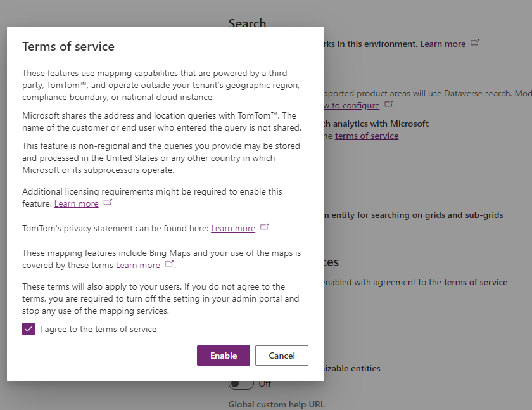
Task: Open TomTom's privacy statement Learn more link
Action: [233, 228]
